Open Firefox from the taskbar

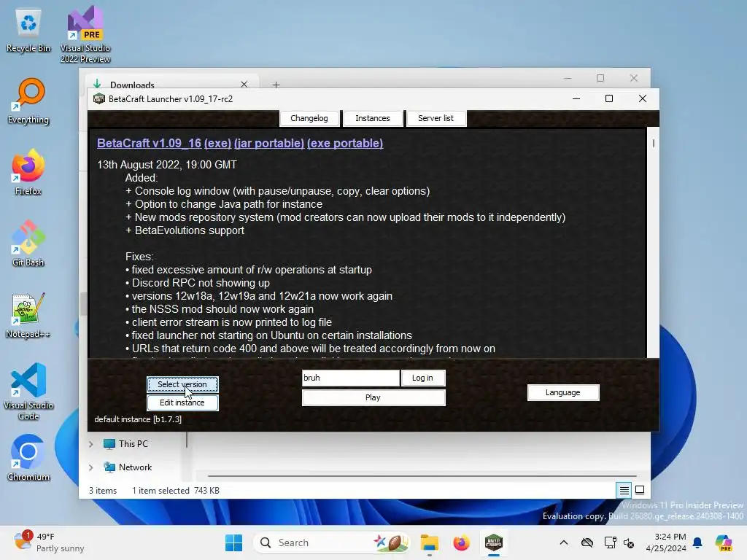tap(461, 542)
